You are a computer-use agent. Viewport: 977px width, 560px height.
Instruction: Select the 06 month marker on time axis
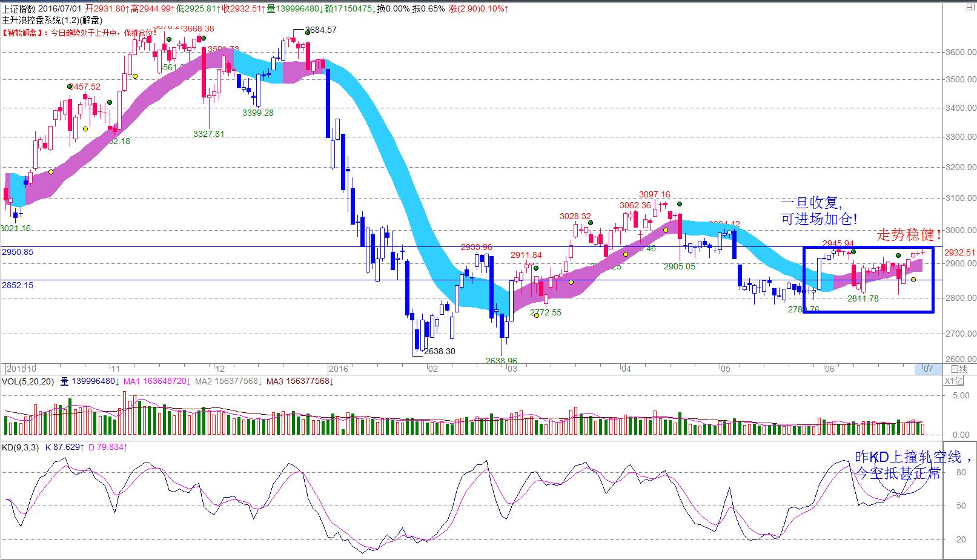click(829, 369)
